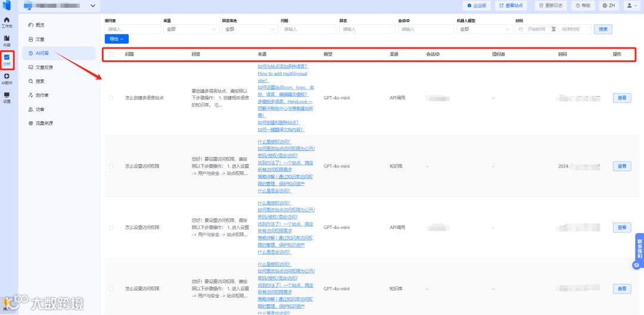Screen dimensions: 644x315
Task: Click the calendar icon in the 时间 field
Action: 521,29
